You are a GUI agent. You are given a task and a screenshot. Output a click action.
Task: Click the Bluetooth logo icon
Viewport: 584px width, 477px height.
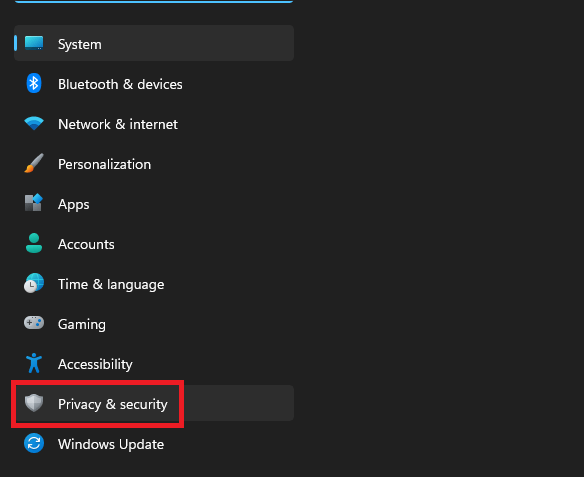tap(34, 83)
